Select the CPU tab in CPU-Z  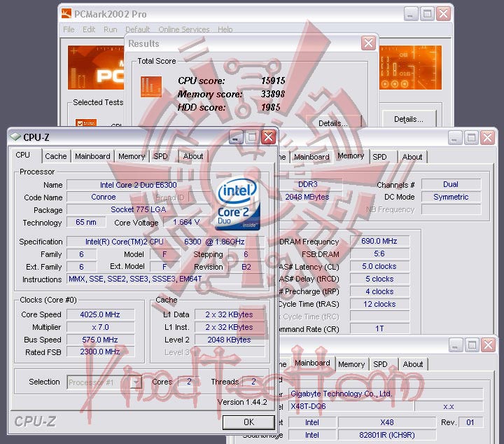coord(25,155)
